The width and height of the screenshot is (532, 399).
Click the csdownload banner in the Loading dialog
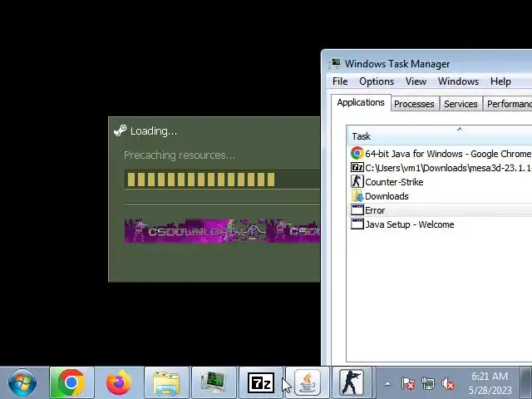tap(222, 231)
